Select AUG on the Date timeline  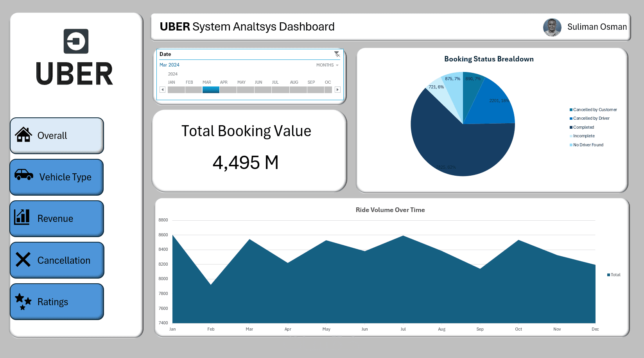pyautogui.click(x=298, y=90)
